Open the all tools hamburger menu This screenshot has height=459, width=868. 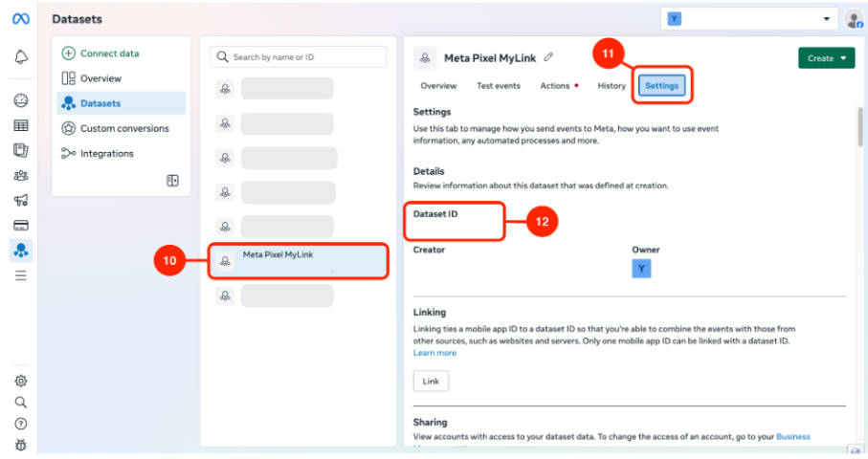tap(20, 275)
